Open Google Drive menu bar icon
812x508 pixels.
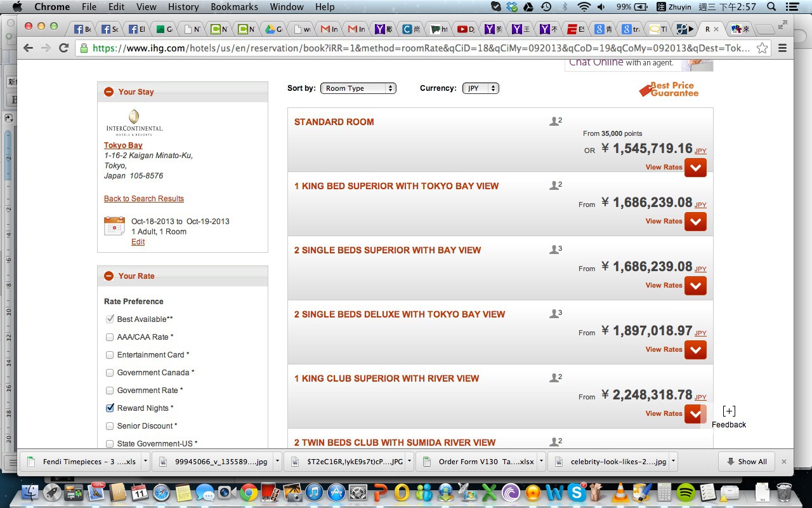(x=530, y=7)
